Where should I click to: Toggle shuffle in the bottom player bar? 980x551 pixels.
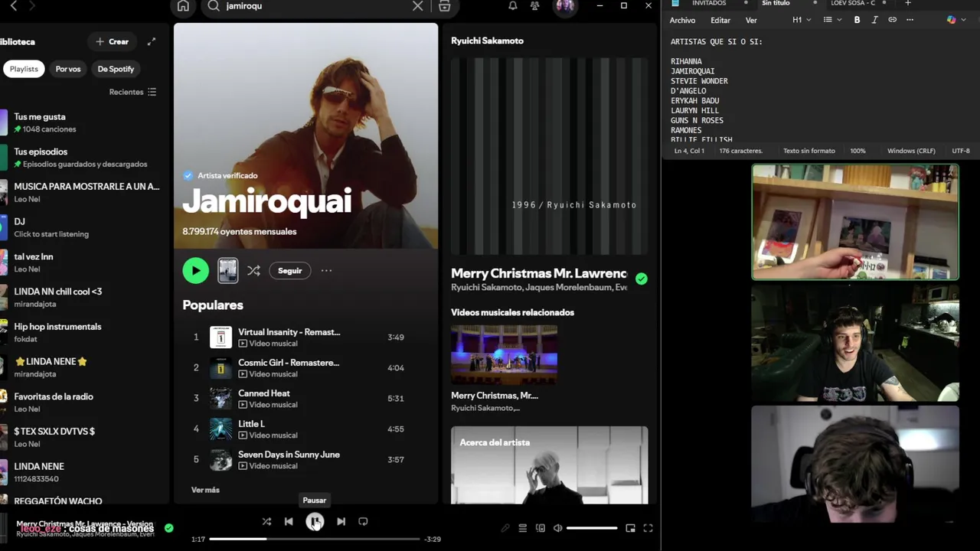click(266, 521)
